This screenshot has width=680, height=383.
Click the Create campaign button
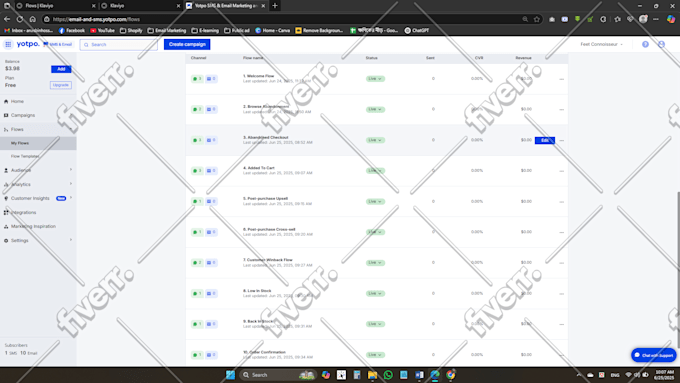pyautogui.click(x=187, y=44)
